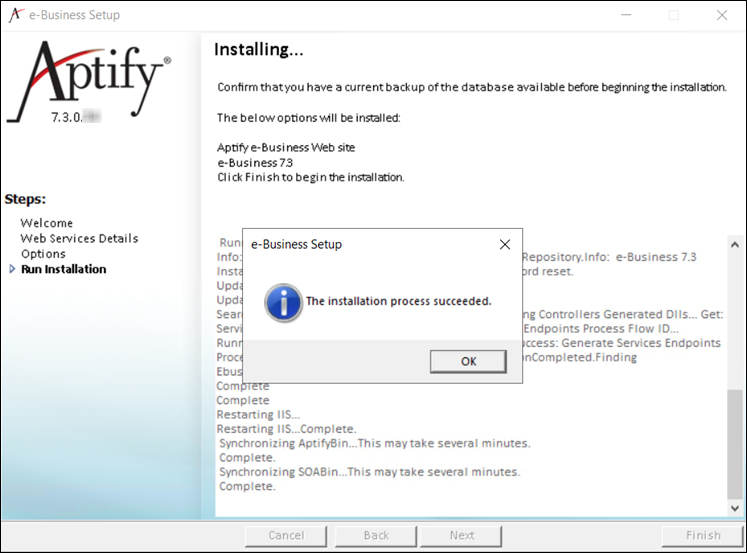The image size is (747, 553).
Task: Click 'e-Business 7.3' option text
Action: 255,163
